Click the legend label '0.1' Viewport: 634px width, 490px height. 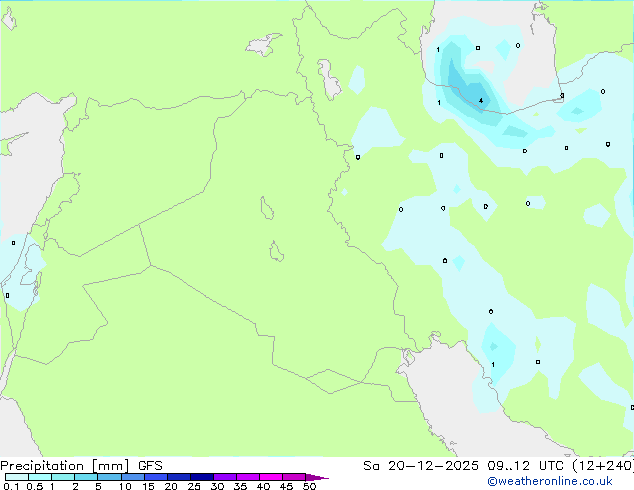[x=11, y=486]
